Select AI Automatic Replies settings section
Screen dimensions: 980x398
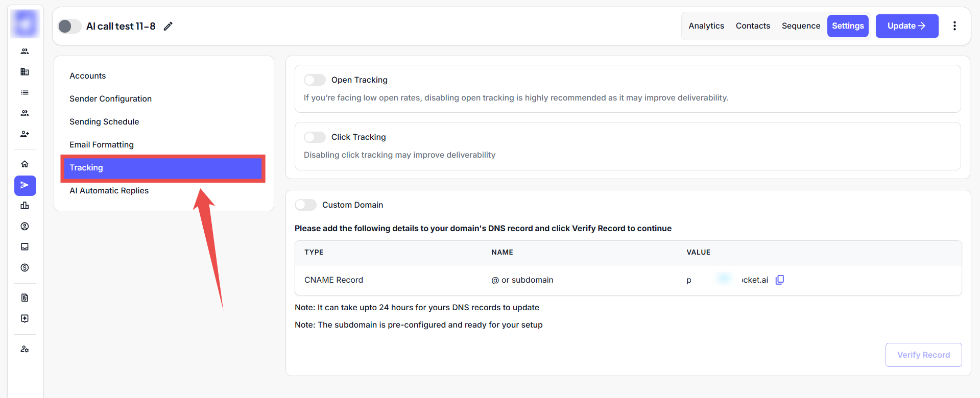click(109, 190)
